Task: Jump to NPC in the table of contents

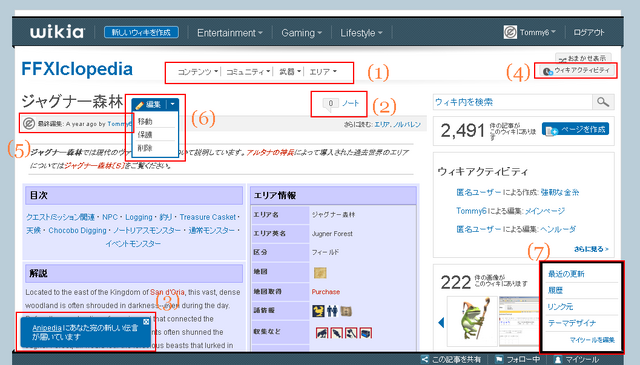Action: point(110,217)
